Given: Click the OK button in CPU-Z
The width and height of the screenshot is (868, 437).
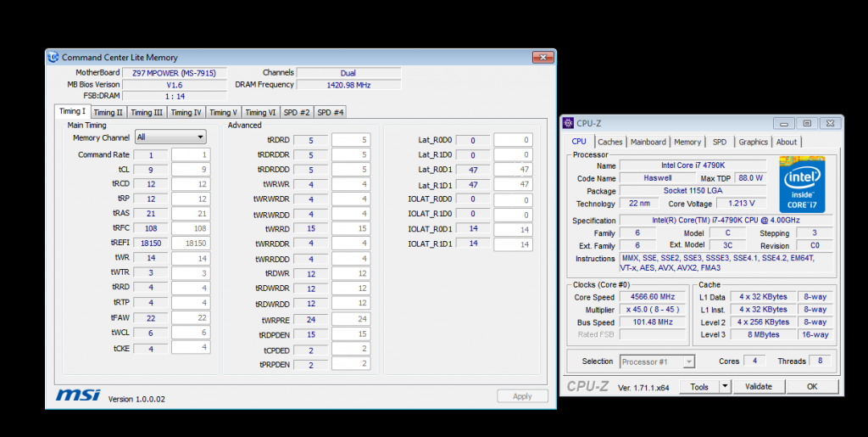Looking at the screenshot, I should pyautogui.click(x=812, y=387).
